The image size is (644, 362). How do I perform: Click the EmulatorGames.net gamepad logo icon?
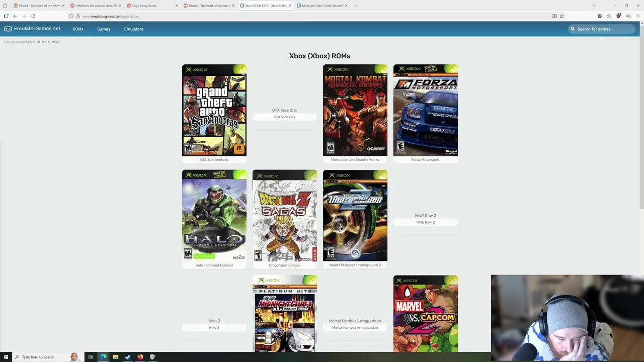point(8,29)
